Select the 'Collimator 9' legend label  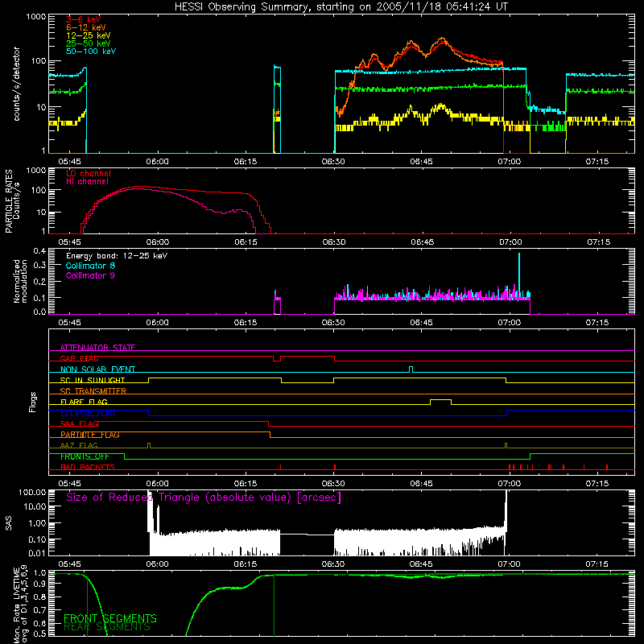tap(90, 275)
